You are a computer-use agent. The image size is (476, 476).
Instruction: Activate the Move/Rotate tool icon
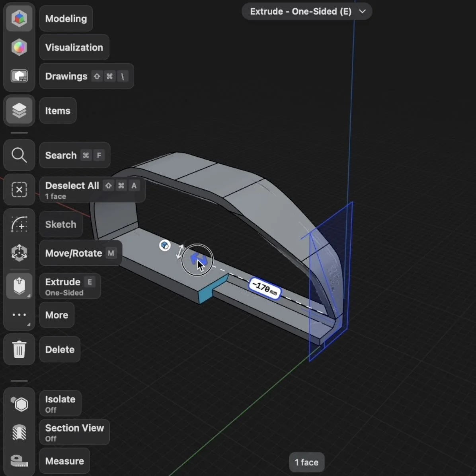pyautogui.click(x=19, y=253)
